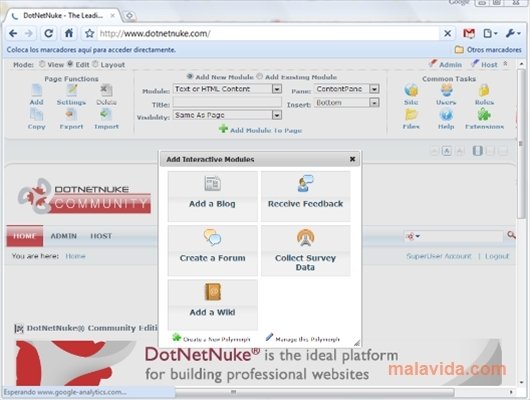Open a new browser tab
The width and height of the screenshot is (530, 400).
point(129,16)
